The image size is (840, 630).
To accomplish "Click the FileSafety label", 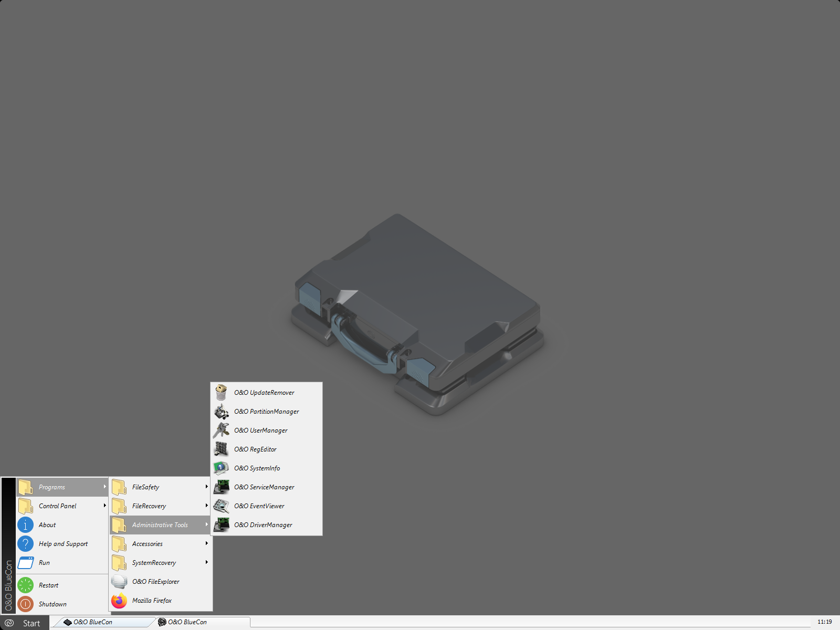I will pyautogui.click(x=145, y=487).
